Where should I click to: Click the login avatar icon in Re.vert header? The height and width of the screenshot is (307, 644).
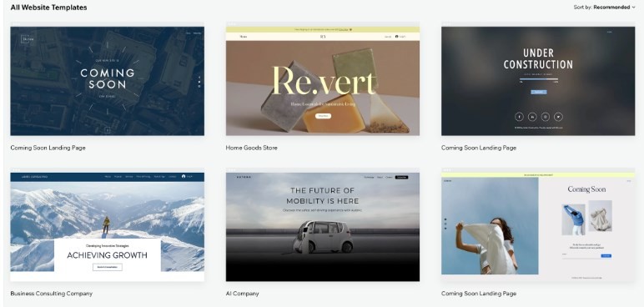pos(397,37)
